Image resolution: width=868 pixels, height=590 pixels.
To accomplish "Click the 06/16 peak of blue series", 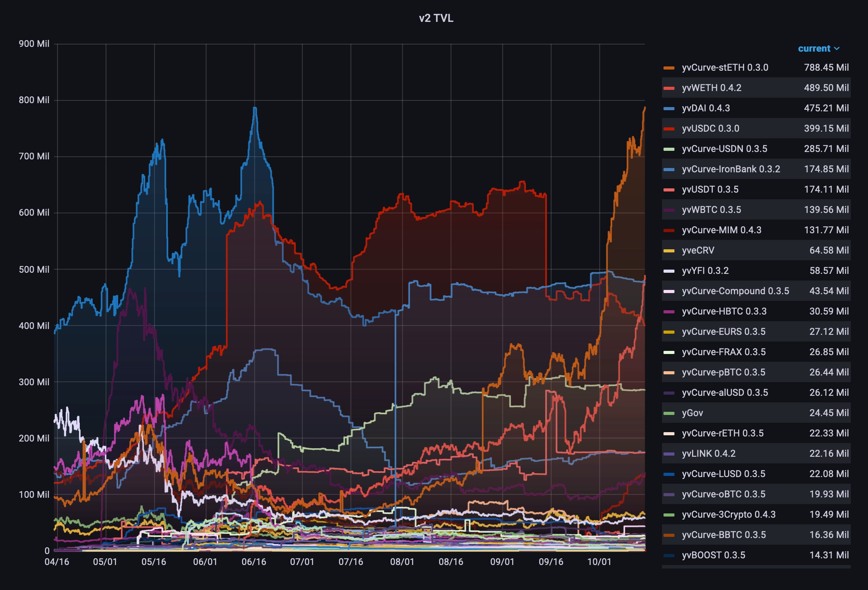I will [255, 107].
